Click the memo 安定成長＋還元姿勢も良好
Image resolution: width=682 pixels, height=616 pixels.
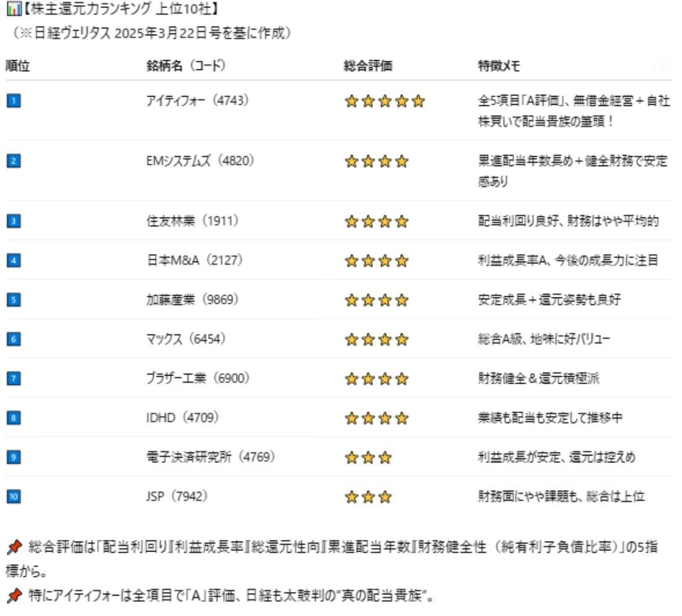pos(549,299)
